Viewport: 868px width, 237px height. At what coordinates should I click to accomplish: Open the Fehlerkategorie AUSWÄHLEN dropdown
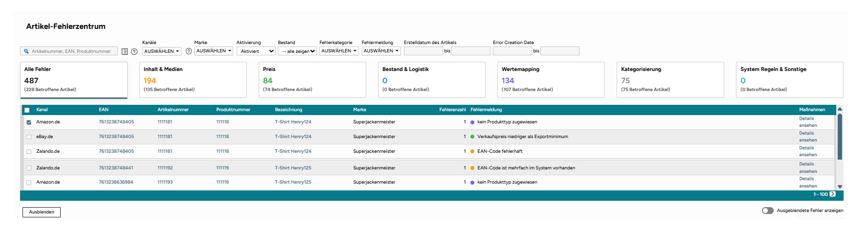pos(339,51)
